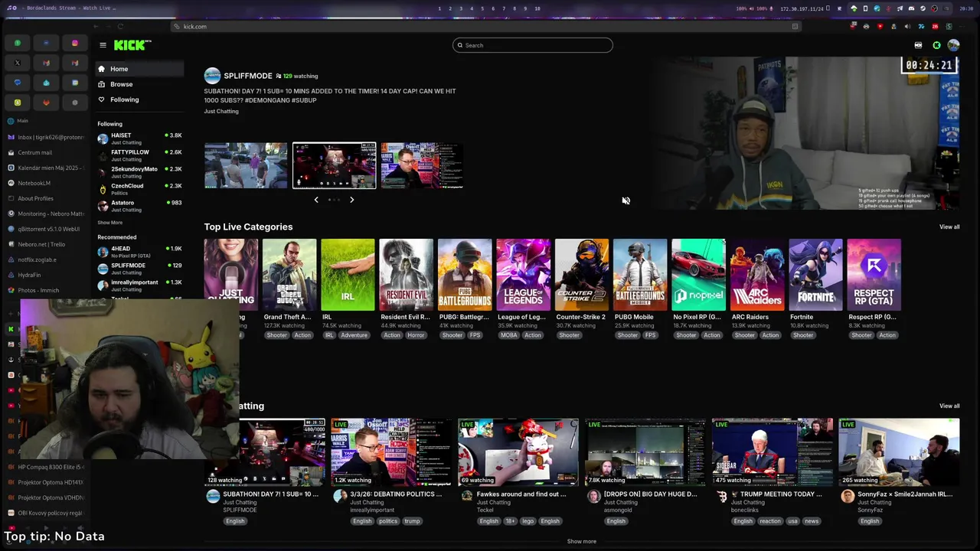Click the Kick search field
The width and height of the screenshot is (980, 551).
[x=533, y=45]
